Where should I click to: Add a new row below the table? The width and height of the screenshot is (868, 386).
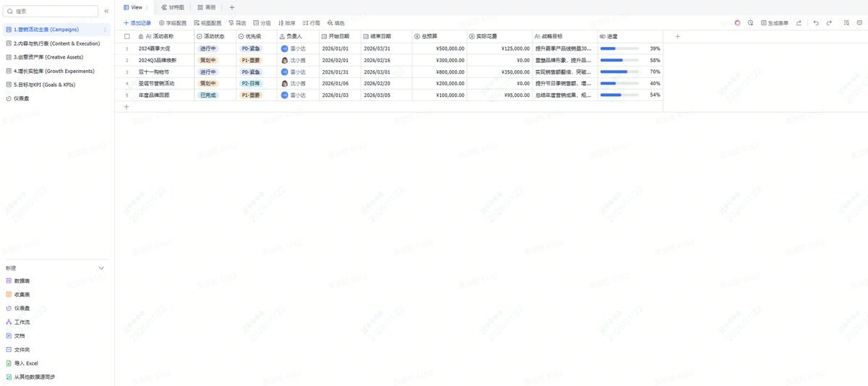126,107
